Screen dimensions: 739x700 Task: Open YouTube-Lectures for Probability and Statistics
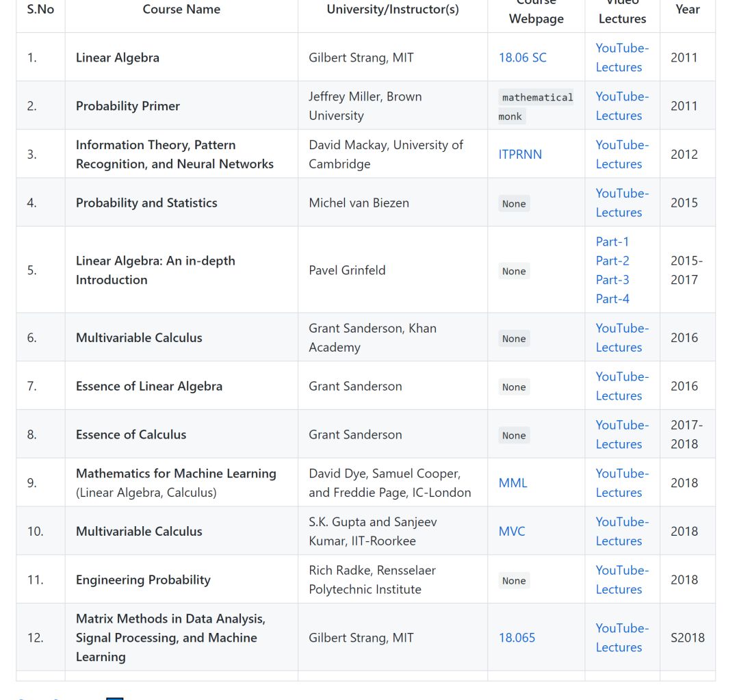pyautogui.click(x=621, y=203)
